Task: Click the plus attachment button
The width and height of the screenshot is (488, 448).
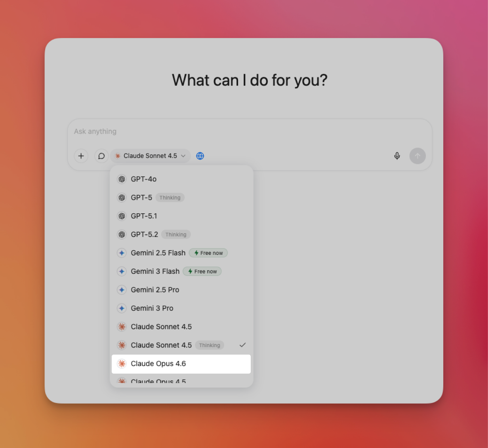Action: [x=81, y=156]
